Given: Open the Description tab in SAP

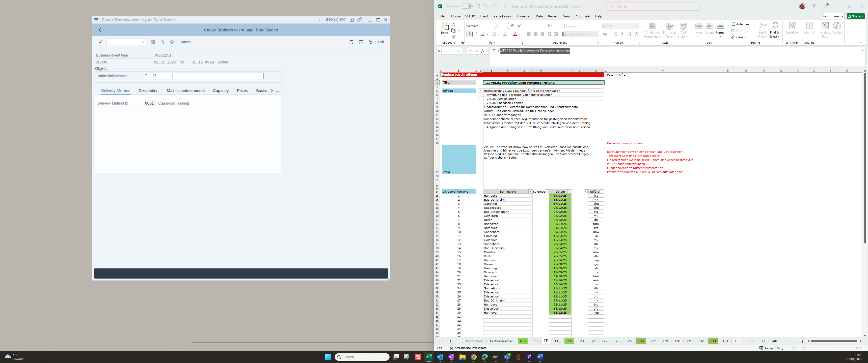Looking at the screenshot, I should [x=149, y=91].
